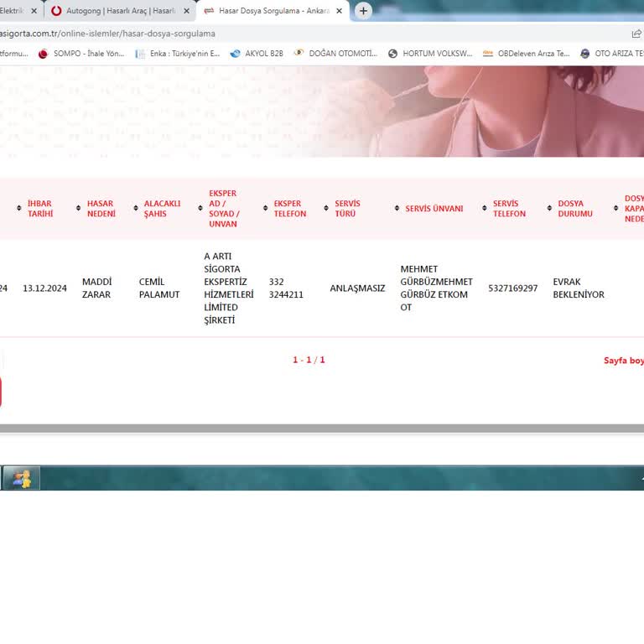Click the sort arrows before ALACAKLI ŞAHIS
This screenshot has height=644, width=644.
(136, 208)
